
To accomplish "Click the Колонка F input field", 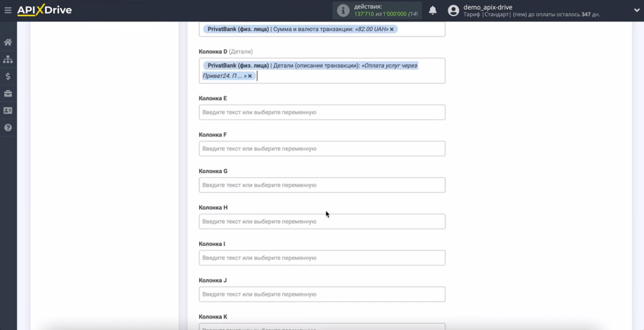I will click(x=322, y=149).
